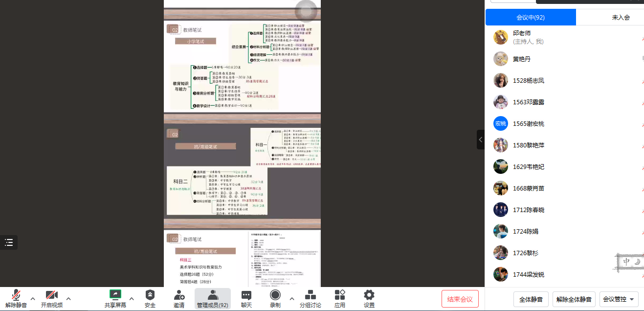Open the Apps (应用) icon
Screen dimensions: 644x311
(340, 295)
